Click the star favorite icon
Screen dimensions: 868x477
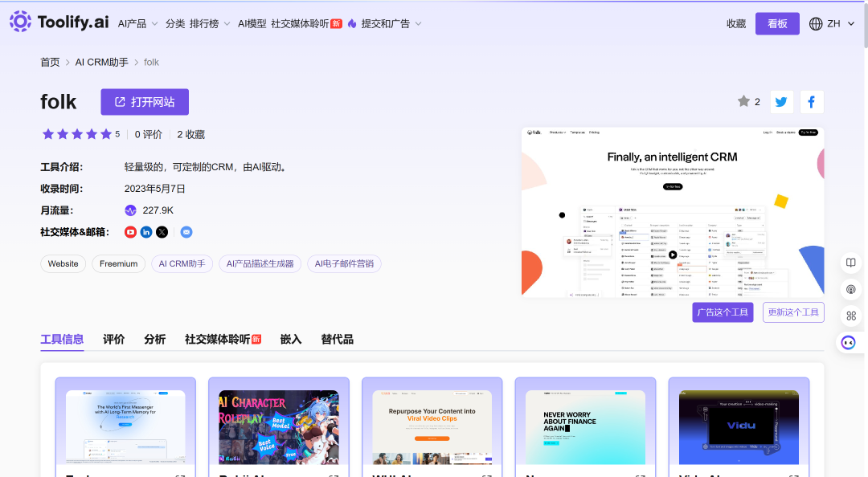[x=743, y=101]
